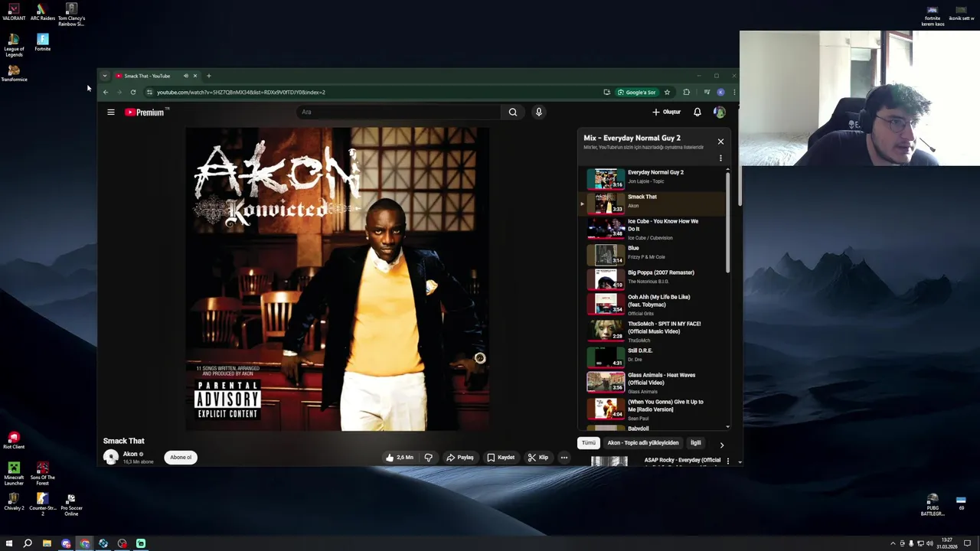Click the YouTube Premium logo
The height and width of the screenshot is (551, 980).
[145, 112]
